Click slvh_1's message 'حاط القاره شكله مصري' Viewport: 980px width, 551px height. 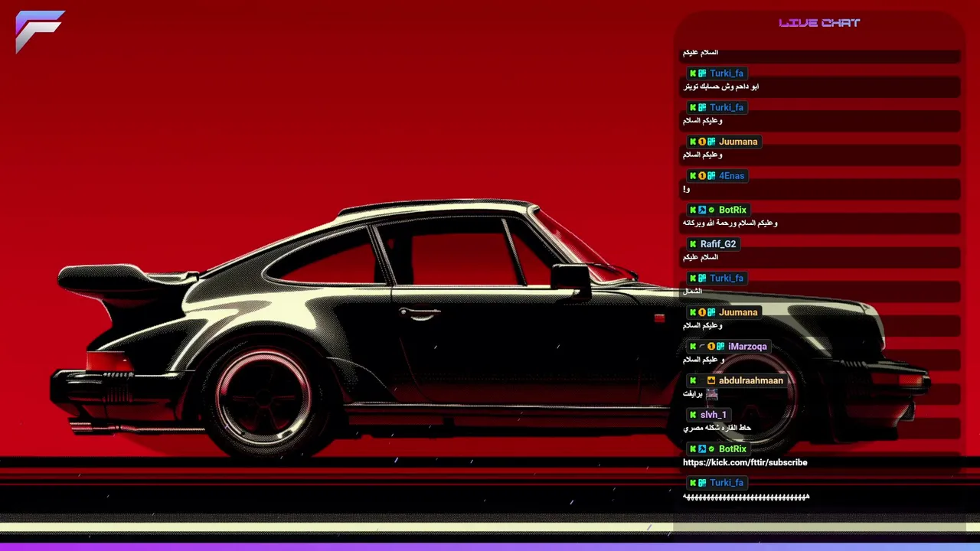coord(717,428)
